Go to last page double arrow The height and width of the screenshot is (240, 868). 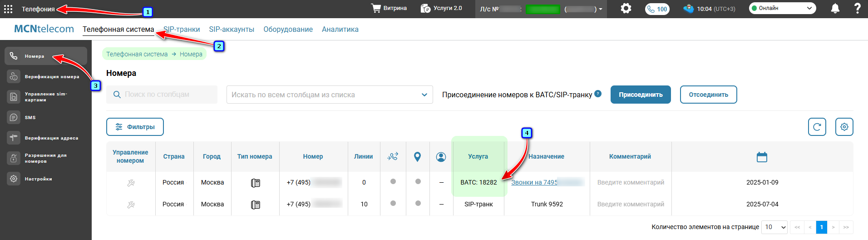(846, 227)
